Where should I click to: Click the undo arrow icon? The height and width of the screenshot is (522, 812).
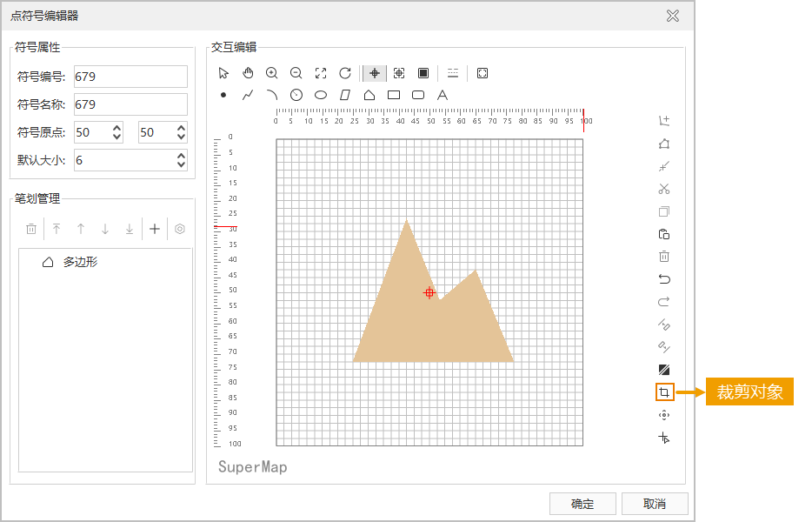(664, 279)
